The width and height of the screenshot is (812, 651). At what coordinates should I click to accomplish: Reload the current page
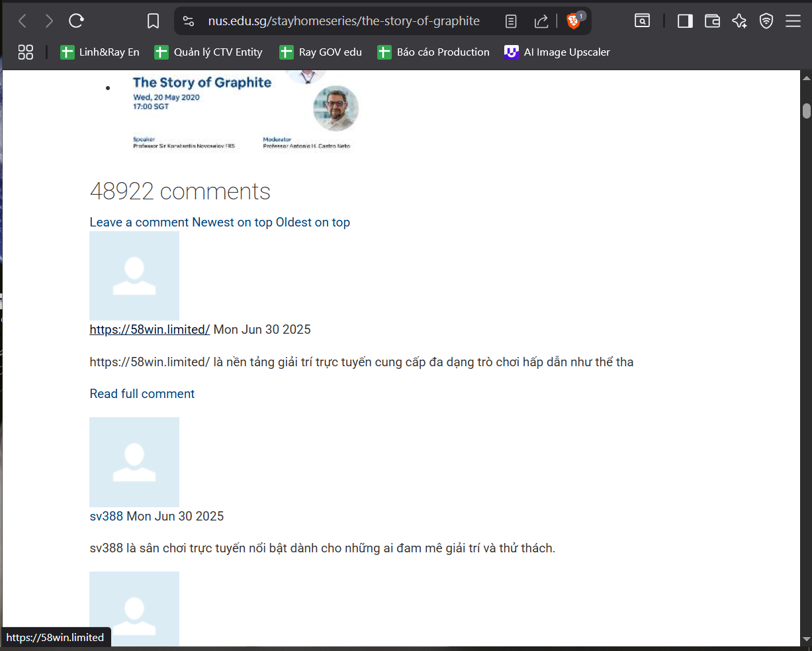click(x=76, y=21)
